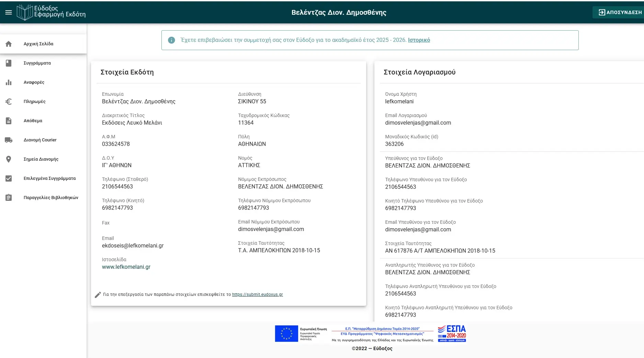
Task: Select the Νομός value ΑΤΤΙΚΗΣ
Action: click(249, 165)
